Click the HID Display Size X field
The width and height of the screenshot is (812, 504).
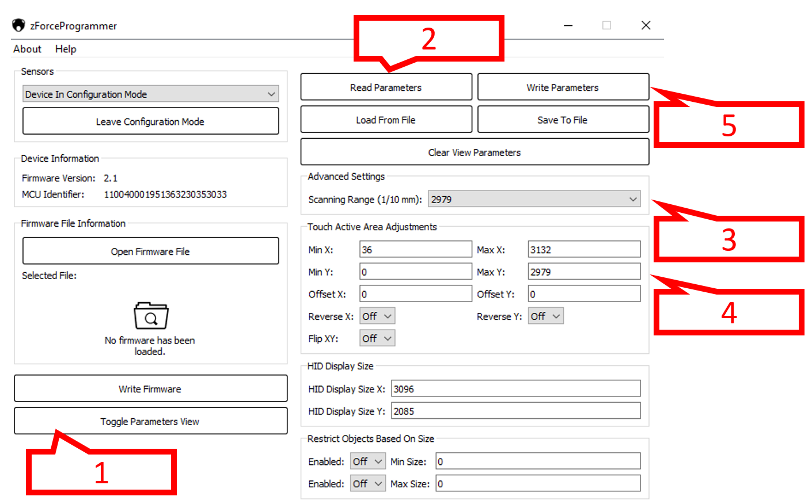[x=515, y=389]
